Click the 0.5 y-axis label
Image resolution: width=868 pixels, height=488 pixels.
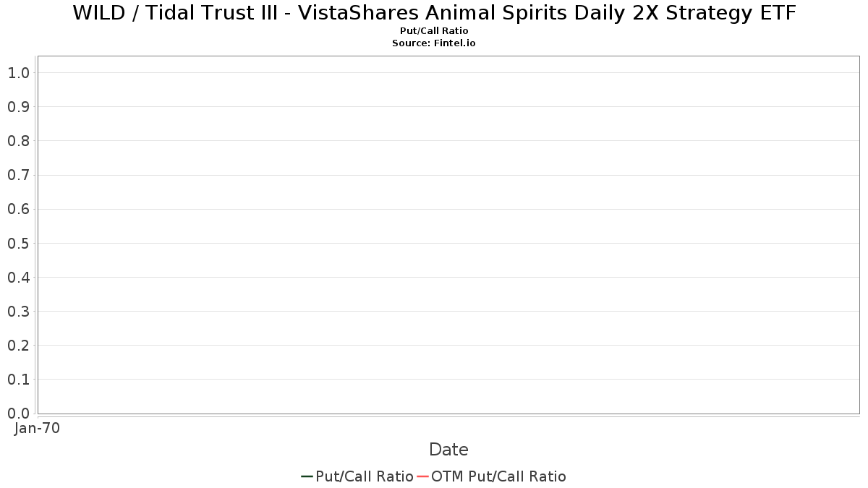click(18, 243)
